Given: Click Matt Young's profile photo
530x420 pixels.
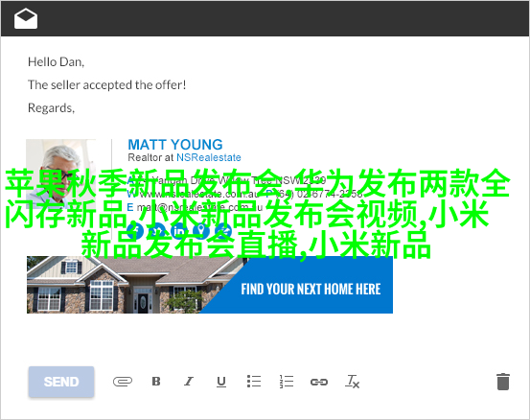Looking at the screenshot, I should (60, 173).
